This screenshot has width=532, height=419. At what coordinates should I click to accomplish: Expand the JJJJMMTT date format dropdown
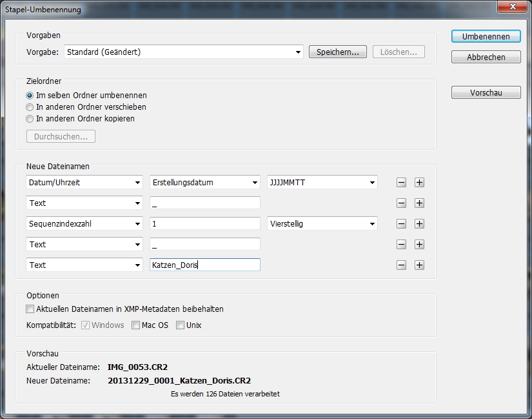point(322,183)
